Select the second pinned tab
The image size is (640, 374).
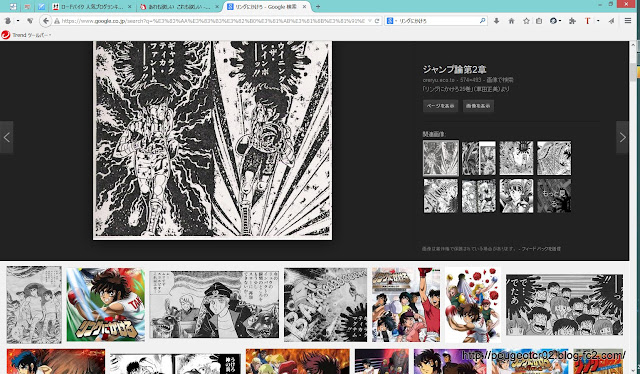point(27,7)
